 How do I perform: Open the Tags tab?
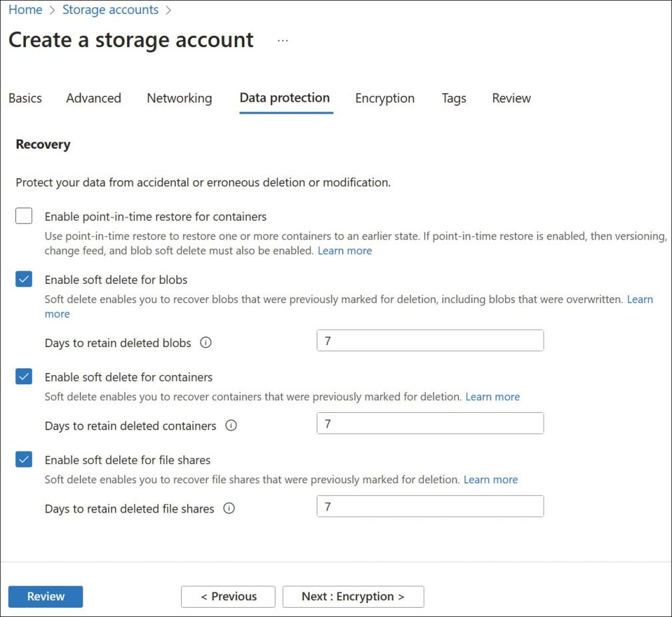click(454, 98)
